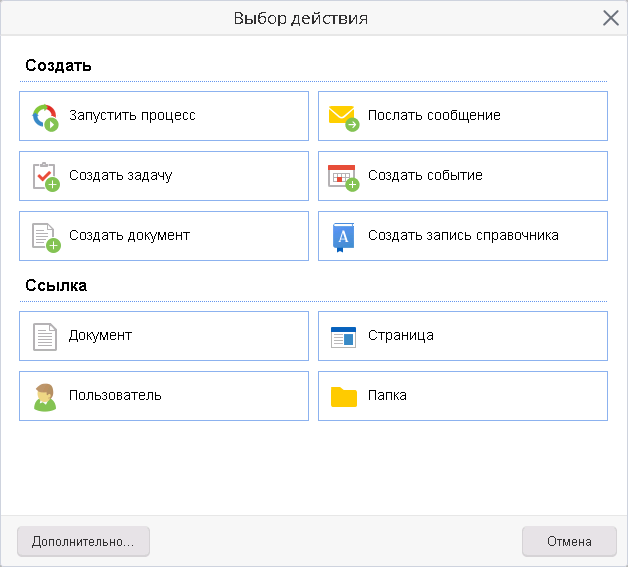The width and height of the screenshot is (628, 567).
Task: Click the page with plus create document icon
Action: (x=45, y=236)
